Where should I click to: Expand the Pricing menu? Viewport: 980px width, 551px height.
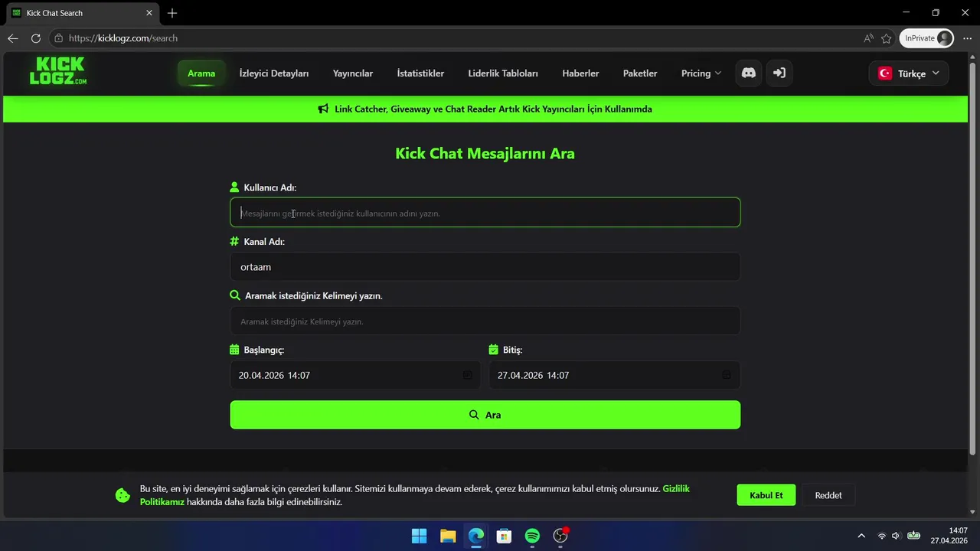coord(701,73)
